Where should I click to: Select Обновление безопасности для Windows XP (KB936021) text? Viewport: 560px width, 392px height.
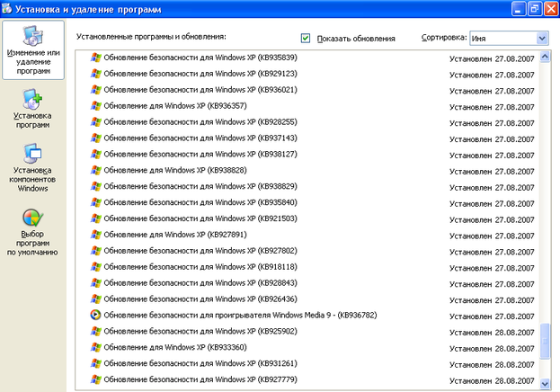(200, 90)
